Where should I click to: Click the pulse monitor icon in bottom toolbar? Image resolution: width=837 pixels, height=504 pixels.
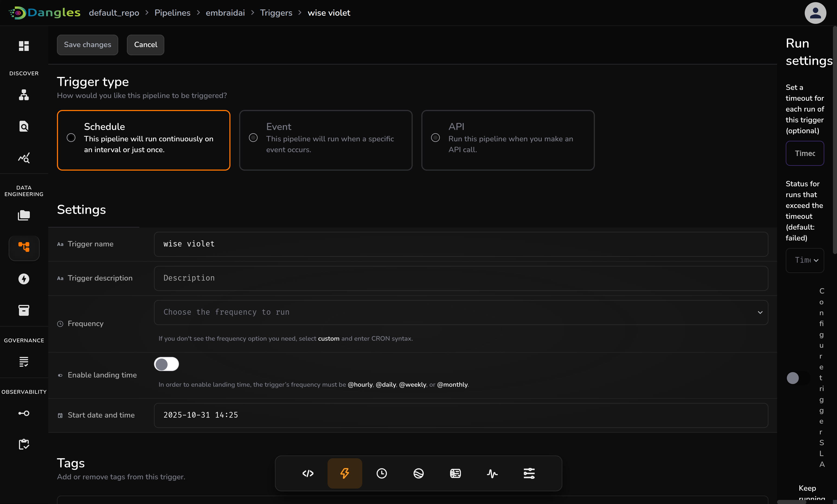pyautogui.click(x=492, y=473)
